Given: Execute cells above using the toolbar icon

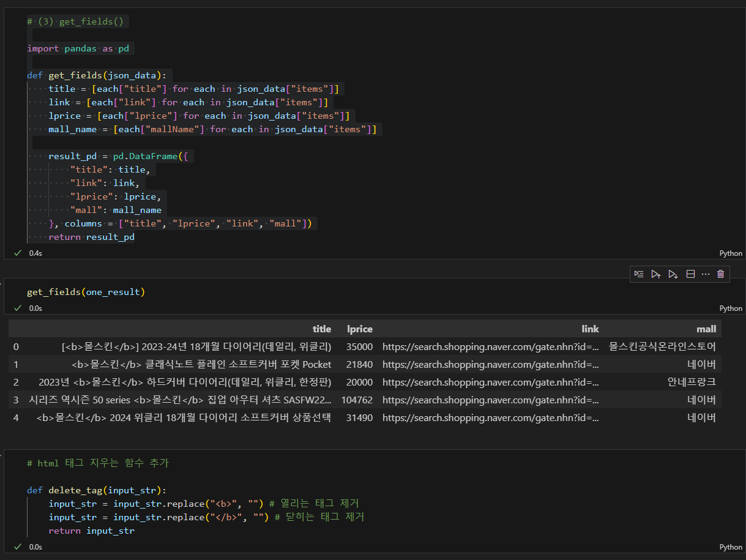Looking at the screenshot, I should point(656,274).
